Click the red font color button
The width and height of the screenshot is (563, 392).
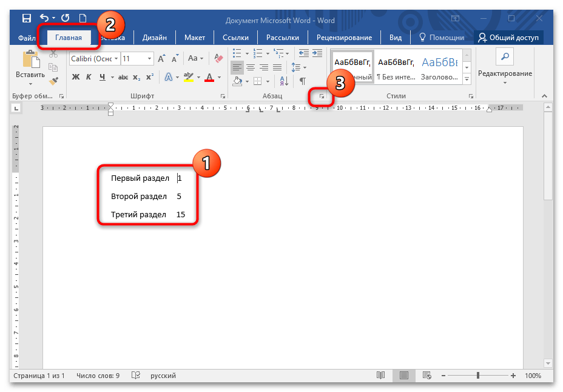(x=209, y=77)
